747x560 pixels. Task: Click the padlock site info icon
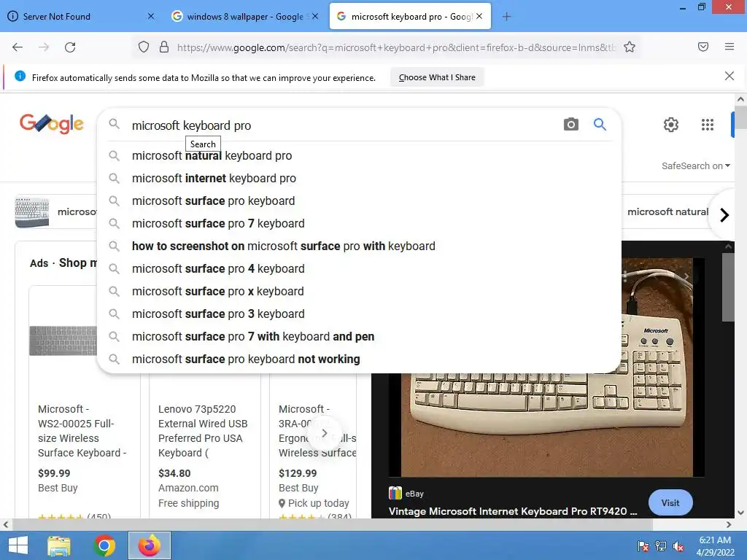tap(164, 47)
